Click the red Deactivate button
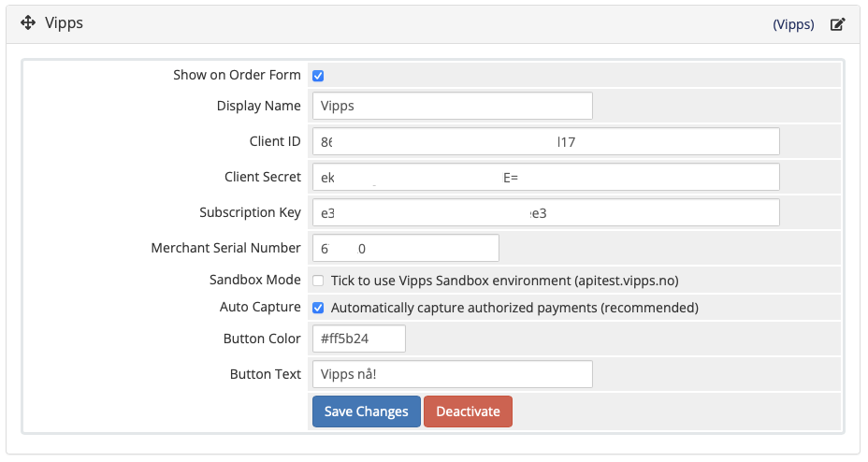This screenshot has height=462, width=868. pyautogui.click(x=468, y=411)
